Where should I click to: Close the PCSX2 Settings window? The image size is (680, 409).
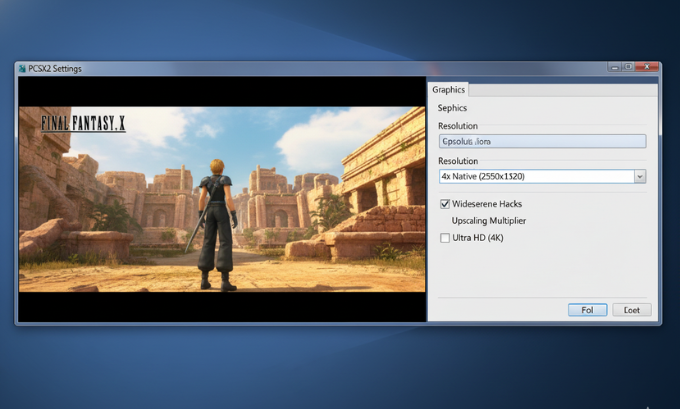[646, 67]
